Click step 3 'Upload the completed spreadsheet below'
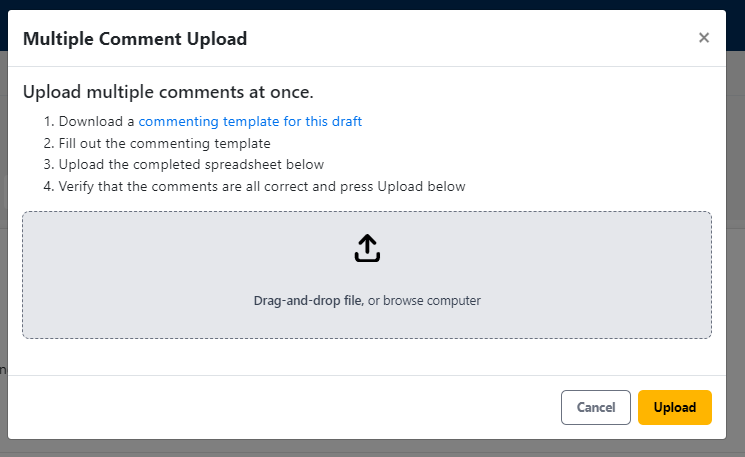This screenshot has height=457, width=745. (x=191, y=165)
